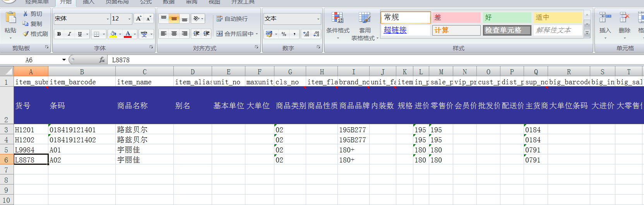This screenshot has width=644, height=205.
Task: Toggle Wrap Text (自动换行)
Action: [232, 19]
